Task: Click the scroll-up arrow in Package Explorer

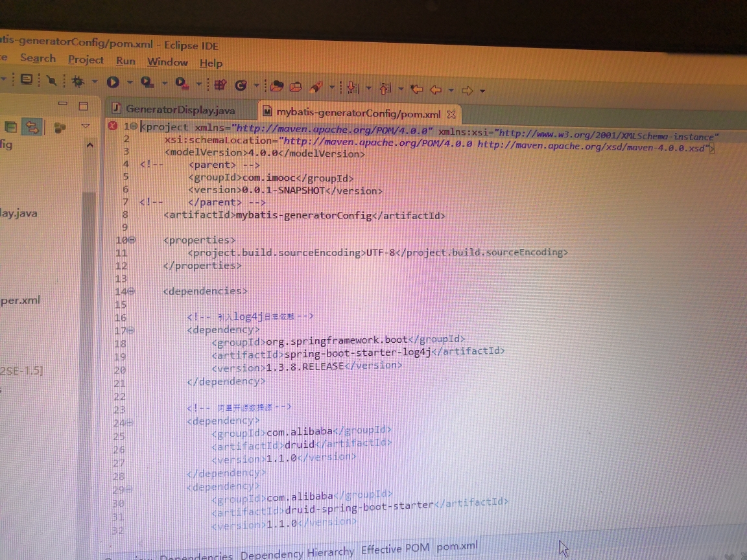Action: pyautogui.click(x=89, y=145)
